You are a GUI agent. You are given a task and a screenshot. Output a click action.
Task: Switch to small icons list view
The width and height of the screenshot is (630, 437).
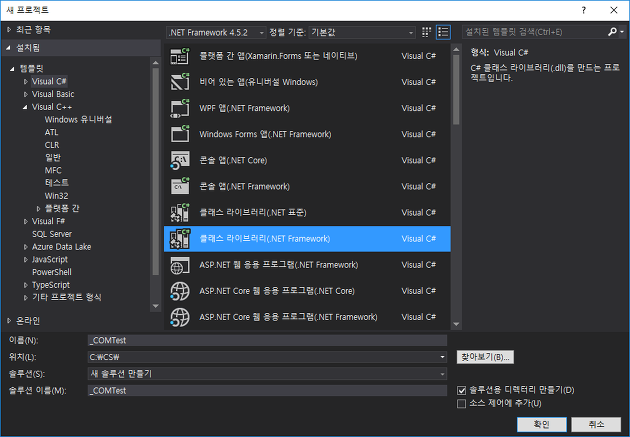click(x=443, y=32)
